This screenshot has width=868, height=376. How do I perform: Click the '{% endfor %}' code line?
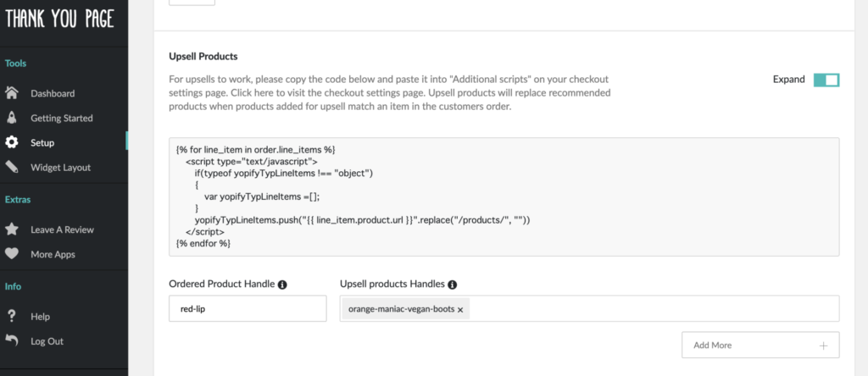(203, 243)
